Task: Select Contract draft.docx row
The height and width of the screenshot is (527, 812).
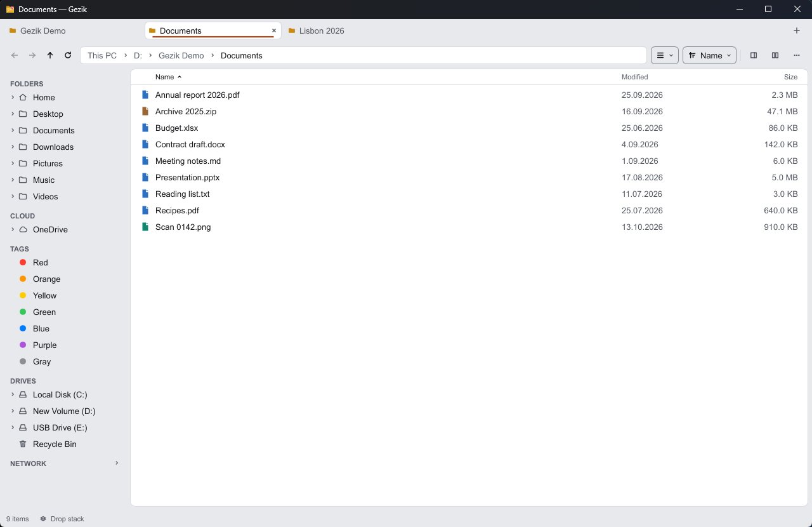Action: pyautogui.click(x=469, y=144)
